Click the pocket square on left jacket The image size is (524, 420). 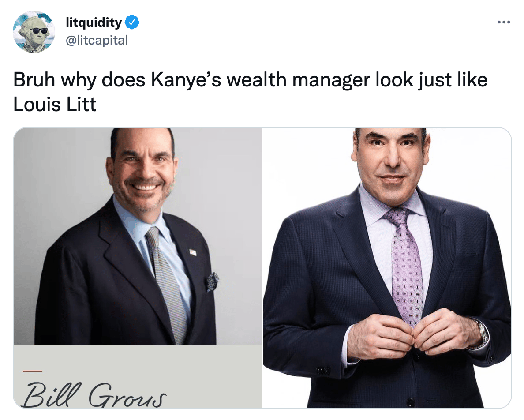(212, 281)
